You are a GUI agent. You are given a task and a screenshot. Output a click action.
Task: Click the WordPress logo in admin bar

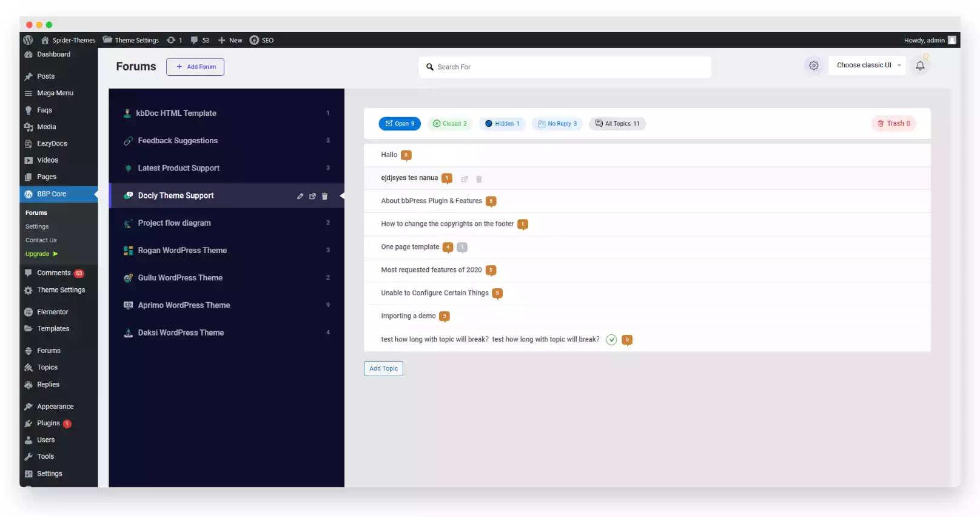click(x=28, y=40)
